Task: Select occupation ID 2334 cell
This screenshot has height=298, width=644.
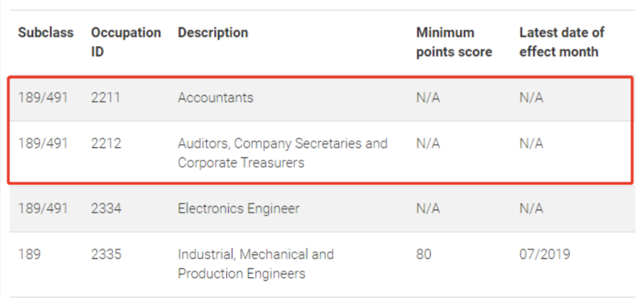Action: click(106, 208)
